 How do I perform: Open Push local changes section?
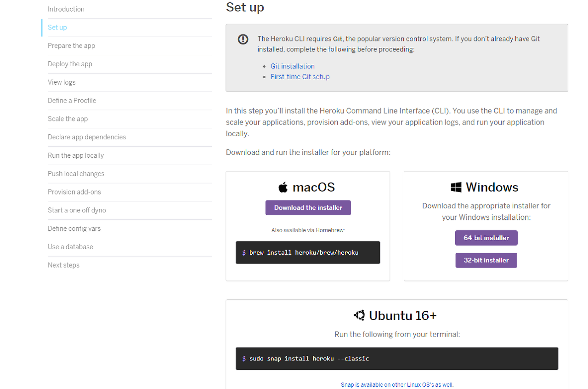[76, 174]
